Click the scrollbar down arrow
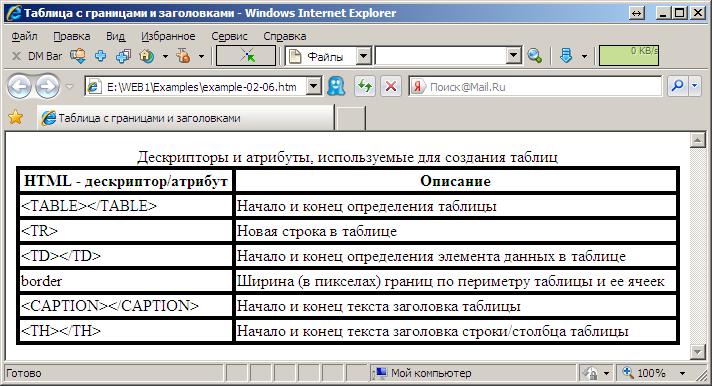 point(697,351)
